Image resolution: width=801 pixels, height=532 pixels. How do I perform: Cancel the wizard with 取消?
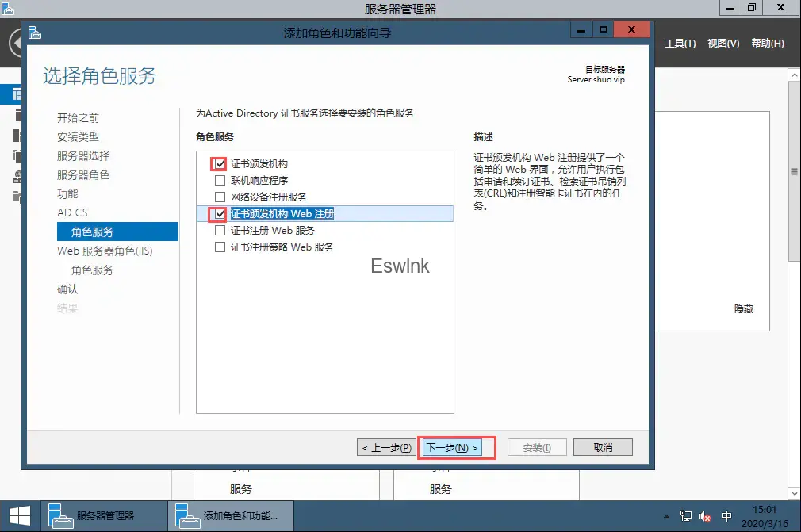(x=603, y=448)
